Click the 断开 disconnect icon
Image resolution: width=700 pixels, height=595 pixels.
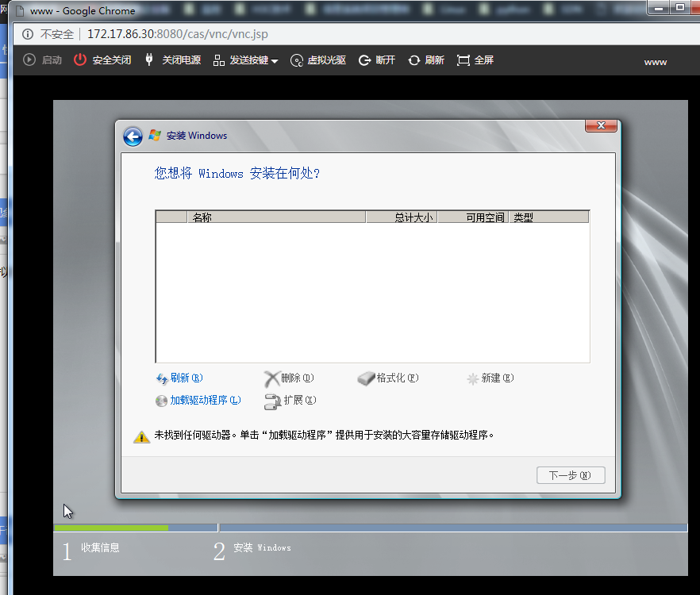coord(365,60)
